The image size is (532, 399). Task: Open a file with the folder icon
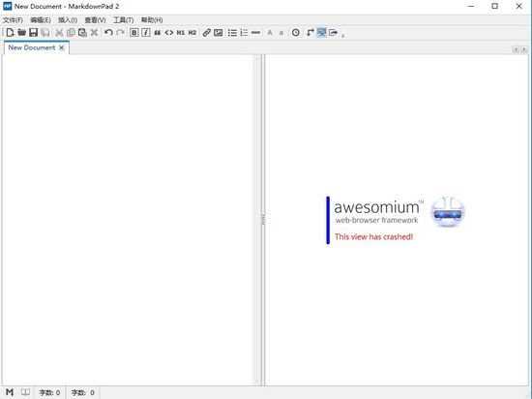(x=21, y=33)
